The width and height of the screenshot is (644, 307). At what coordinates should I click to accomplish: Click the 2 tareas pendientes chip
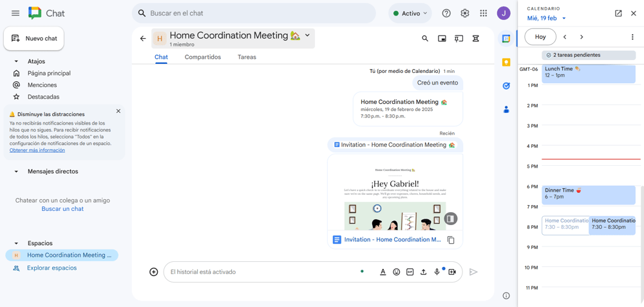point(589,55)
